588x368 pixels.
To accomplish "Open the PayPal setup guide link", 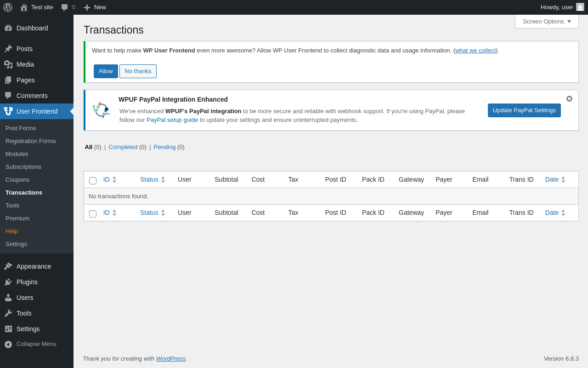I will 172,120.
